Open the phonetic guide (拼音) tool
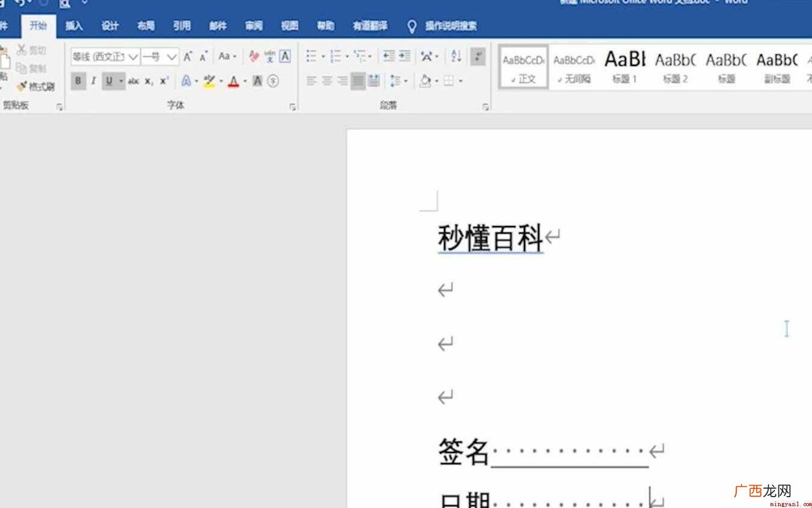Viewport: 812px width, 508px height. click(269, 57)
